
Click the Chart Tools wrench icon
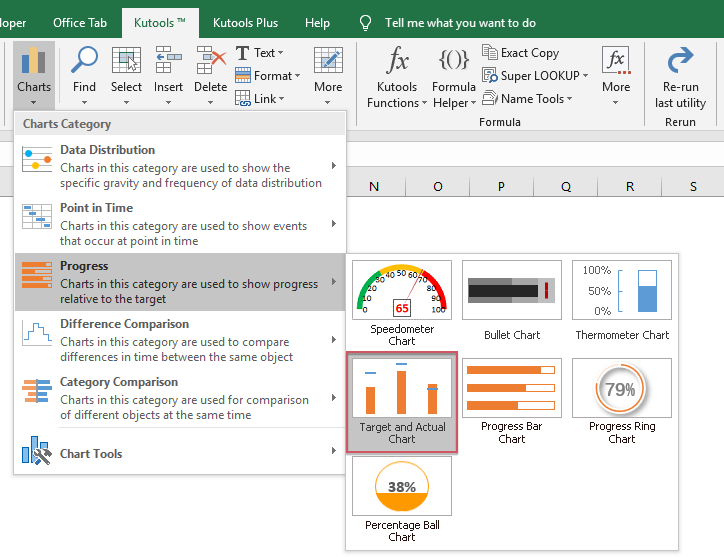click(x=37, y=450)
